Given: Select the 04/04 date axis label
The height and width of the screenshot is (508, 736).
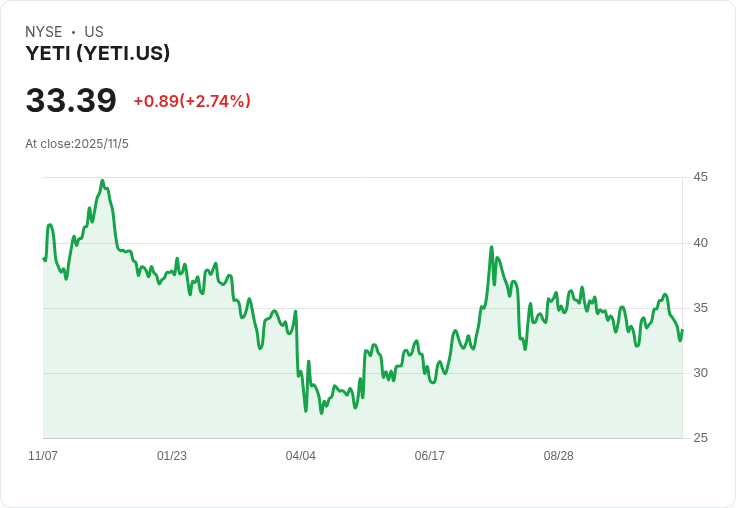Looking at the screenshot, I should coord(301,456).
